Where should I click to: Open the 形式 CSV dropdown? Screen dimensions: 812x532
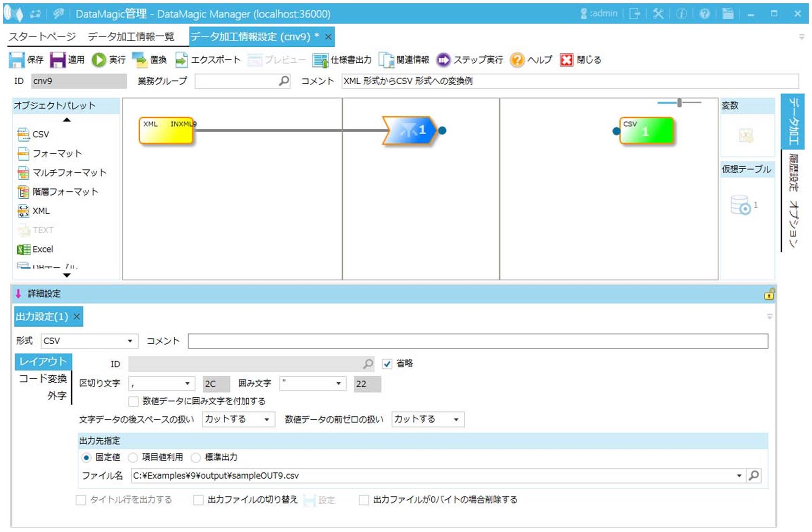[130, 341]
